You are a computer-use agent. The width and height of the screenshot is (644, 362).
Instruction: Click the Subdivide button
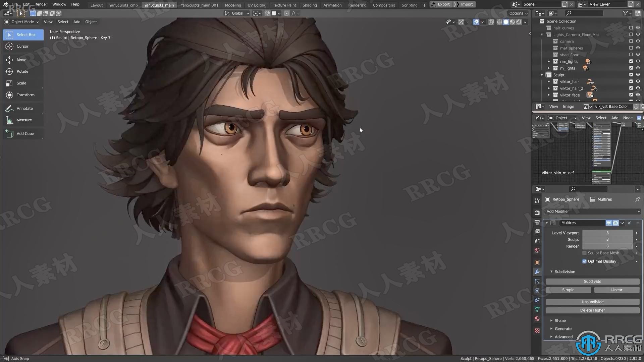click(x=592, y=281)
